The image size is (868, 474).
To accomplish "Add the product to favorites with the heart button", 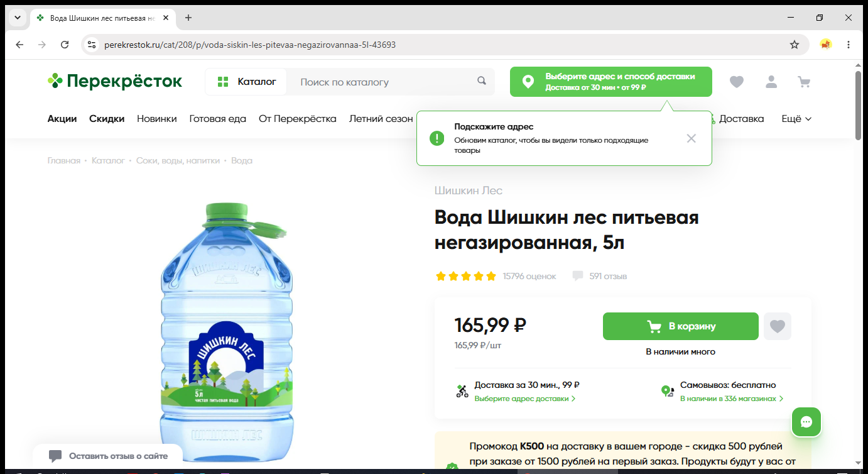I will click(778, 326).
